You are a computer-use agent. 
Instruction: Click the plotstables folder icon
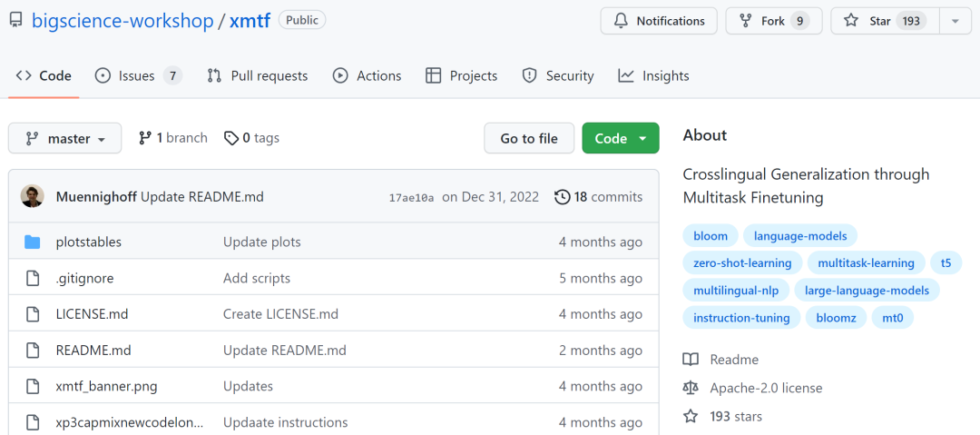33,242
